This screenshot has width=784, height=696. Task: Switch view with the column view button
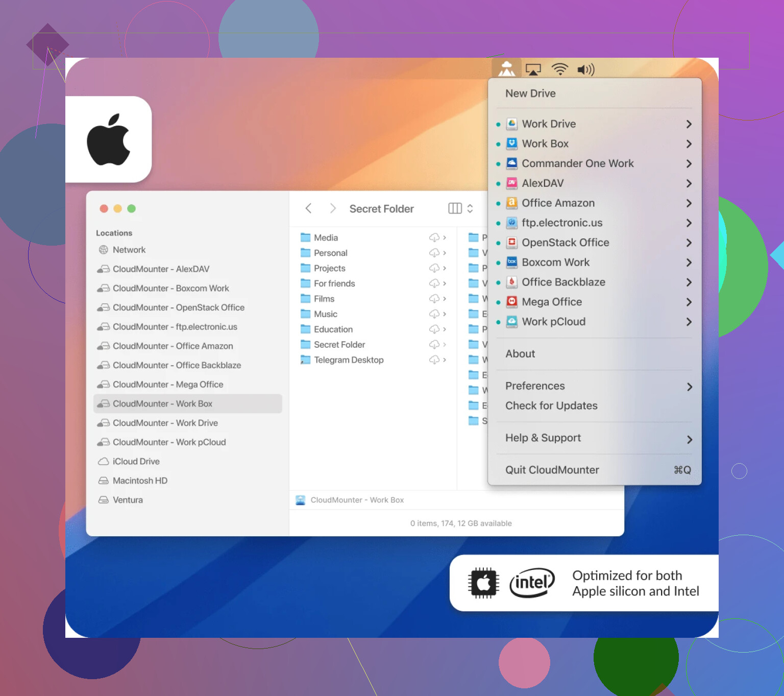pos(455,208)
